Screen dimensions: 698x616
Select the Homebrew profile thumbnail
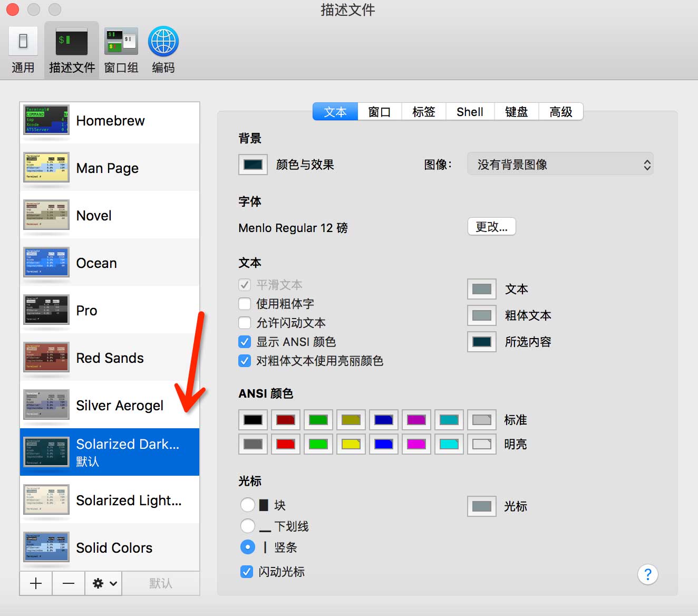pos(46,120)
